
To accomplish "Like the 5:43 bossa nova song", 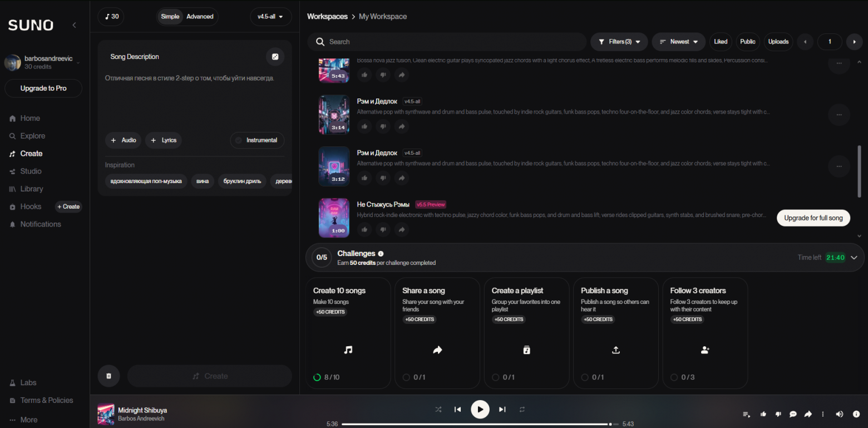I will [364, 75].
